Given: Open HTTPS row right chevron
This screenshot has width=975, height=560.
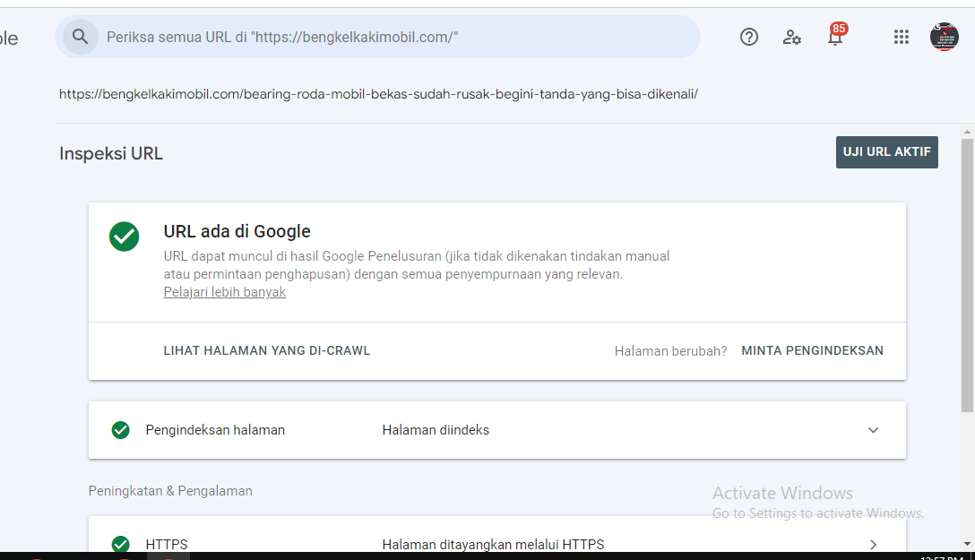Looking at the screenshot, I should click(873, 545).
